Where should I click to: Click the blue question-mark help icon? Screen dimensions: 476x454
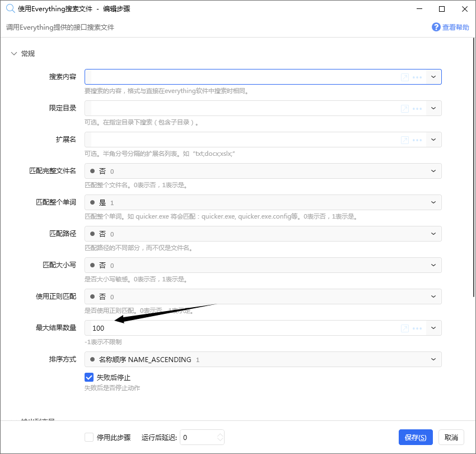(x=436, y=27)
